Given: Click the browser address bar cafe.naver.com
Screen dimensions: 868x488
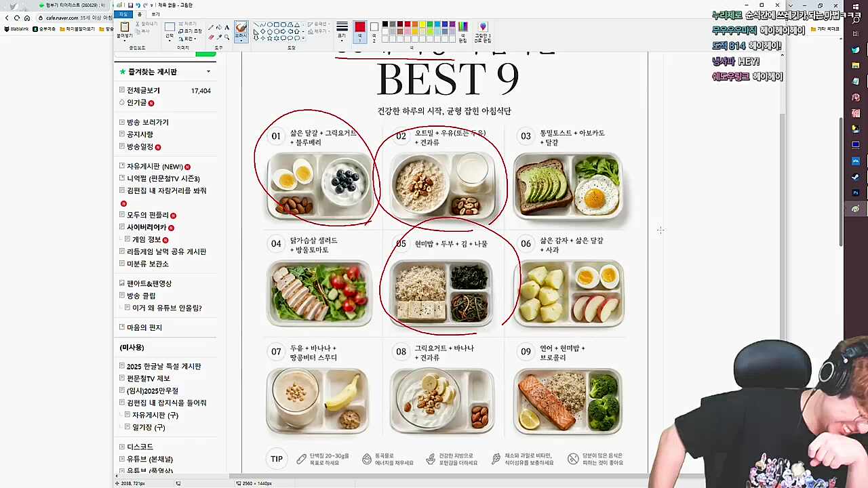Looking at the screenshot, I should (x=75, y=18).
